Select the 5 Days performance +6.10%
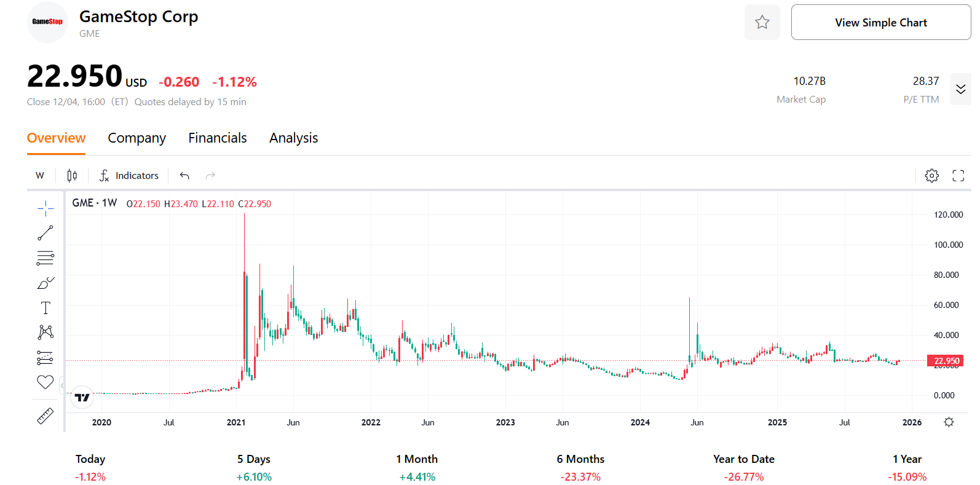This screenshot has width=980, height=485. 254,477
